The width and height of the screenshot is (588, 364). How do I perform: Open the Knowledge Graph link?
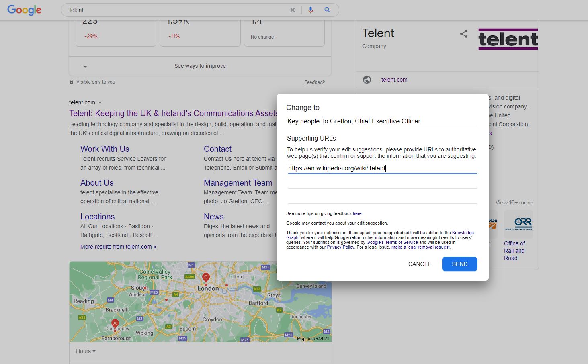[x=463, y=233]
